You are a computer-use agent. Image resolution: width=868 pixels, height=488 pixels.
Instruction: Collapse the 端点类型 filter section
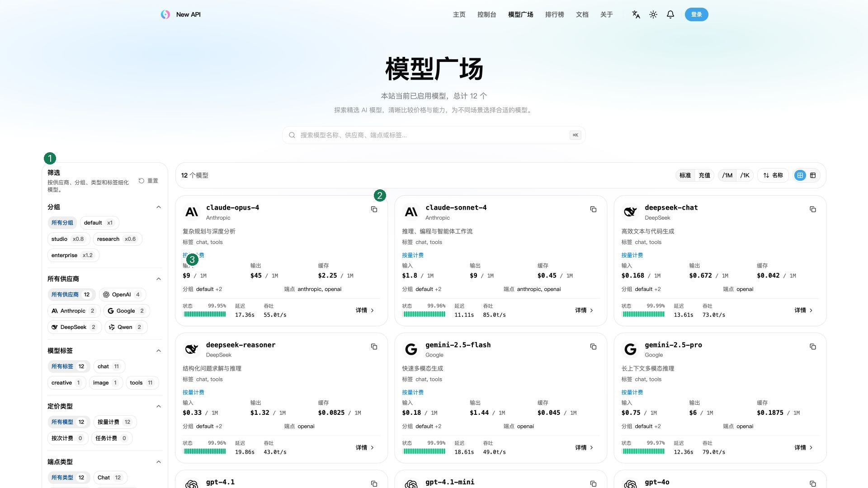pos(159,462)
